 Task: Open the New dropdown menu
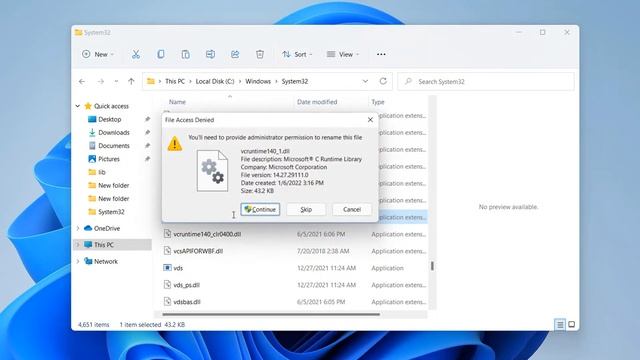click(98, 54)
